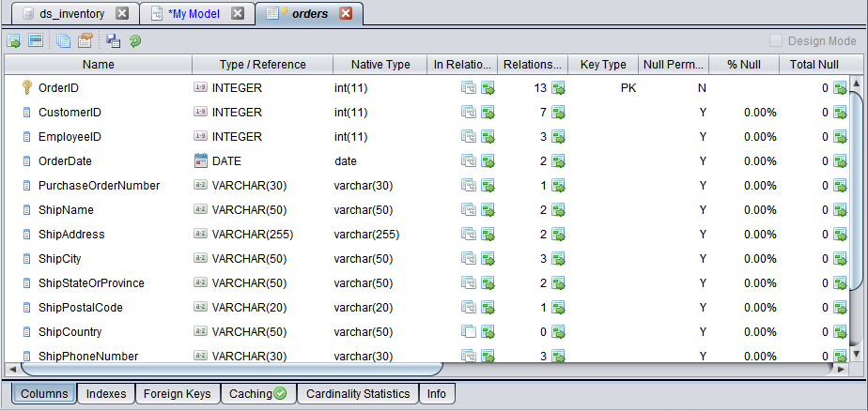This screenshot has width=868, height=411.
Task: Select the ShipAddress column name
Action: (x=71, y=235)
